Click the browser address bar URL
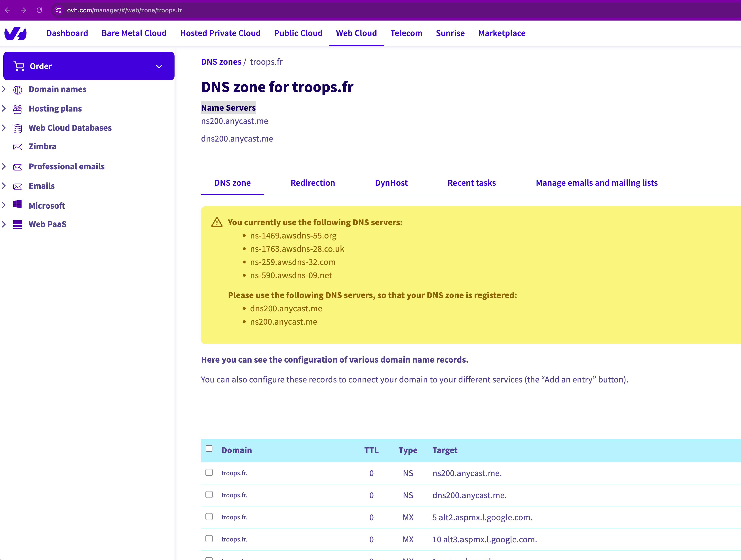The width and height of the screenshot is (741, 560). tap(124, 10)
